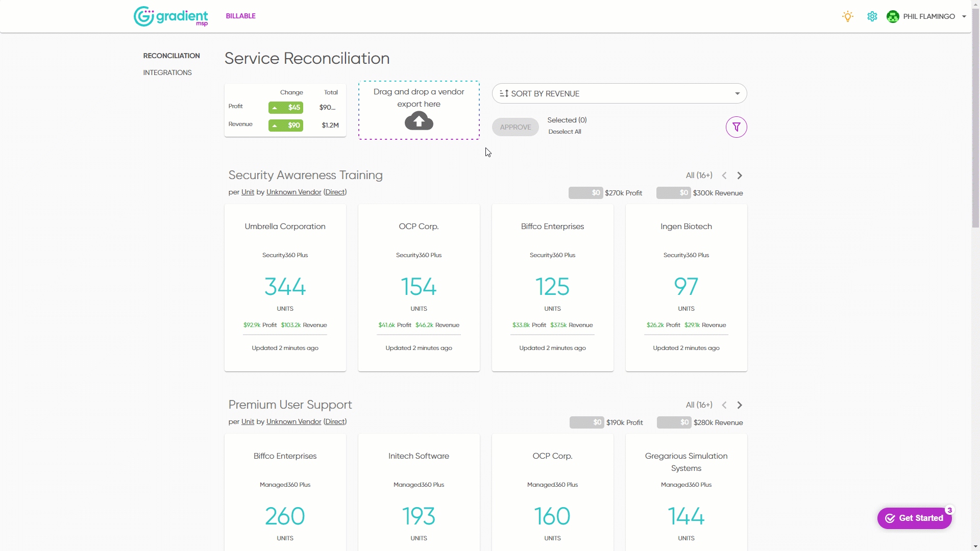The width and height of the screenshot is (980, 551).
Task: Click All (16+) for Premium User Support
Action: click(x=699, y=405)
